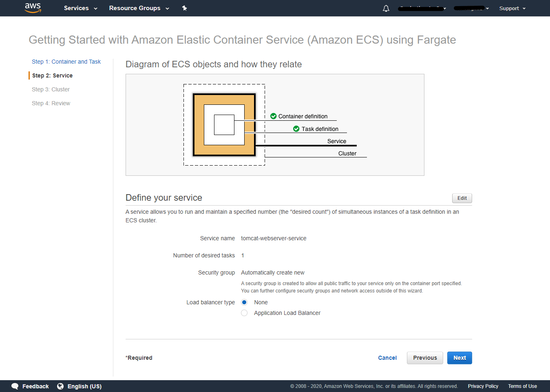The height and width of the screenshot is (392, 550).
Task: Click the Feedback text in footer
Action: pos(35,386)
